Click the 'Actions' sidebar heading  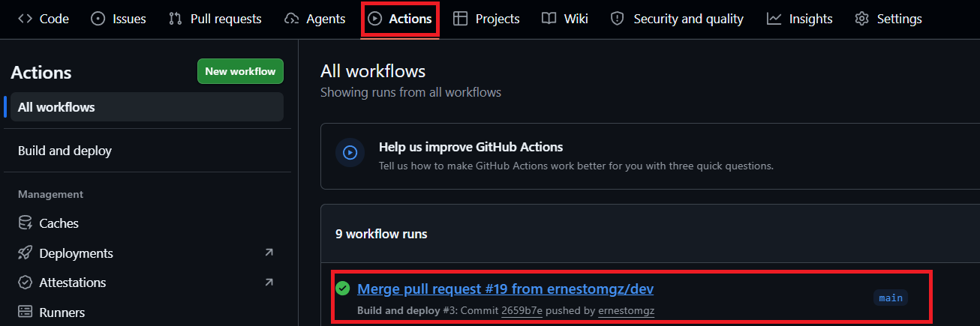(41, 73)
